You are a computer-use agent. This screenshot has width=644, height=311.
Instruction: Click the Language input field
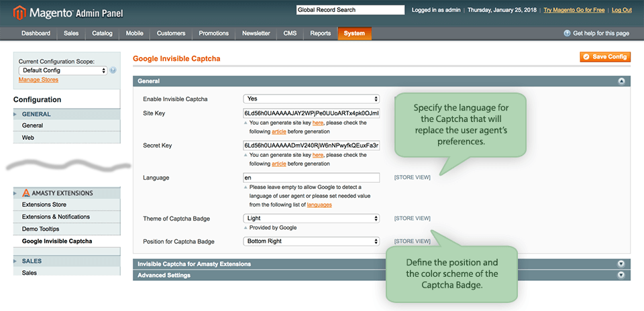pos(311,178)
